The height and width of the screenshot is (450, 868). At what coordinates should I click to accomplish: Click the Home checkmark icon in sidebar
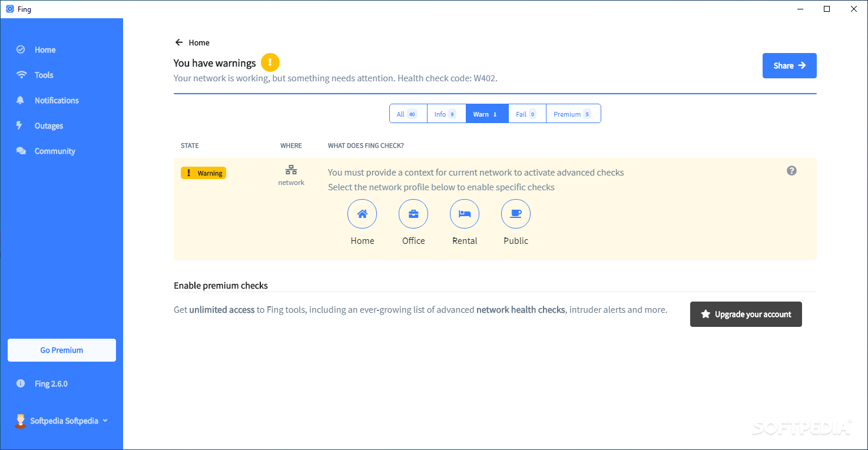pos(21,50)
